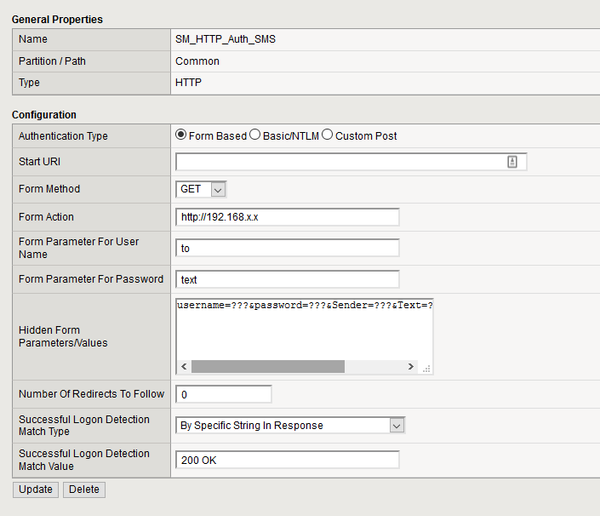Click the horizontal scrollbar thumb in Hidden Parameters
This screenshot has width=600, height=516.
click(x=267, y=367)
